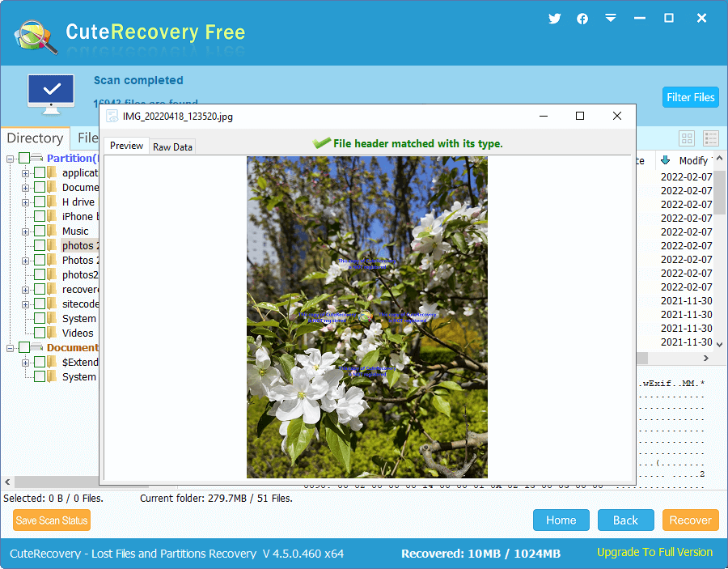
Task: Tick the Videos folder checkbox
Action: point(39,333)
